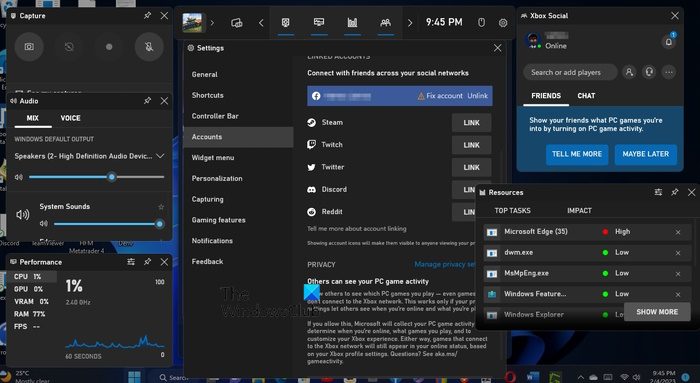Select the VOICE tab in Audio

pyautogui.click(x=71, y=118)
